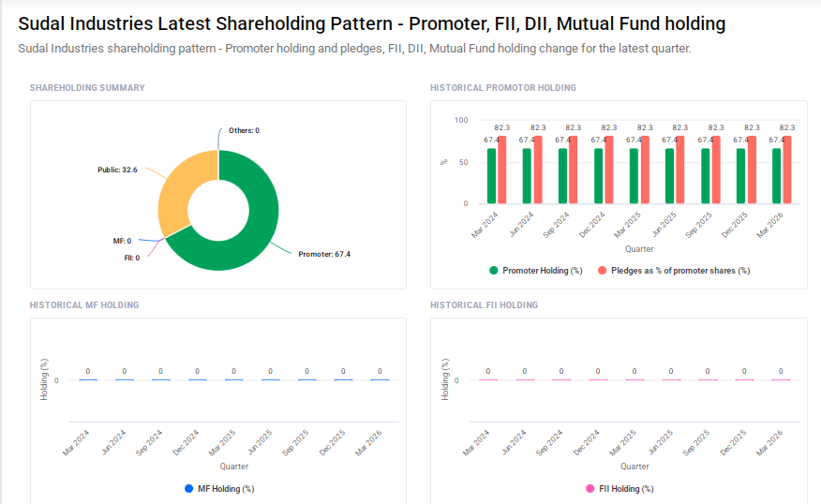The width and height of the screenshot is (821, 504).
Task: Toggle the MF Holding (%) legend item
Action: point(219,489)
